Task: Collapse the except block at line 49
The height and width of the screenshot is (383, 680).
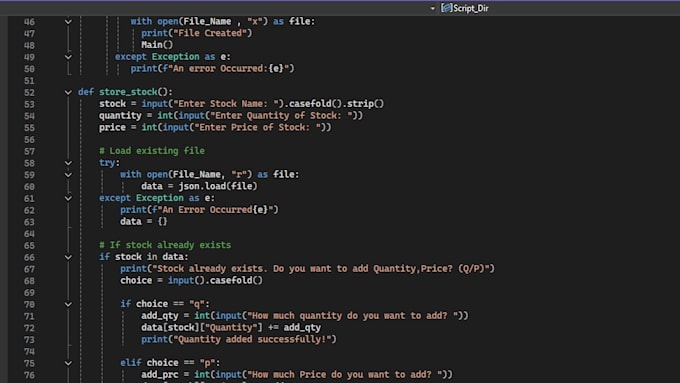Action: coord(68,57)
